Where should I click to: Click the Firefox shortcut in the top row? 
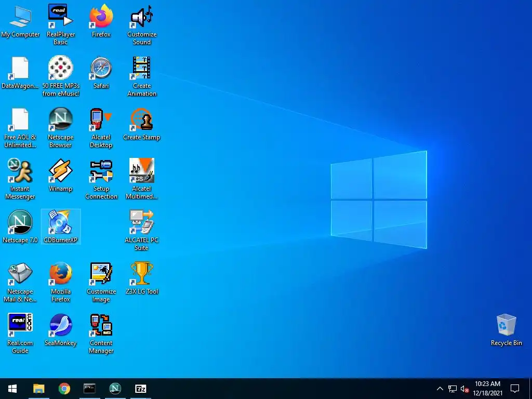(x=101, y=21)
